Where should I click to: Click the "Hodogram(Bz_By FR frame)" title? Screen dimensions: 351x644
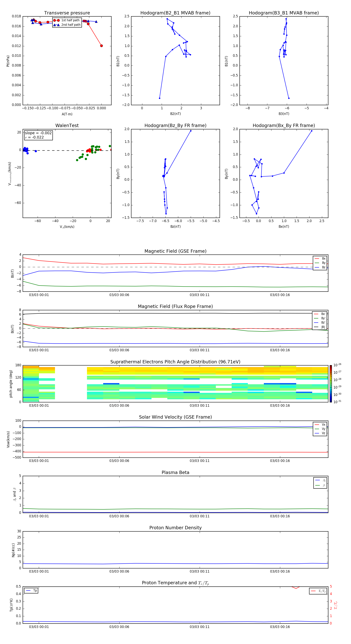[x=175, y=125]
